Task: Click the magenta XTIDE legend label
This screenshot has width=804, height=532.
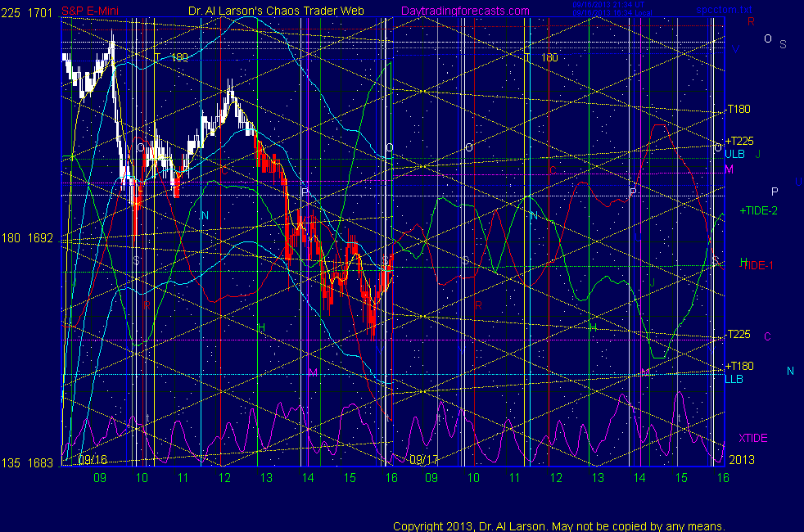Action: 753,438
